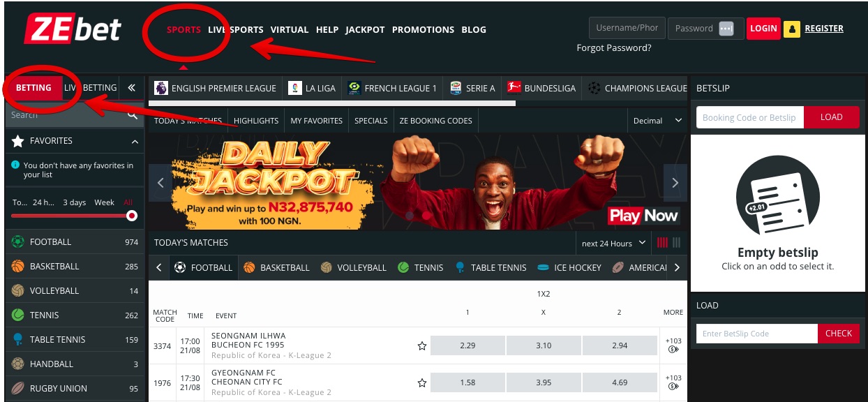Select the first banner carousel dot

click(410, 216)
